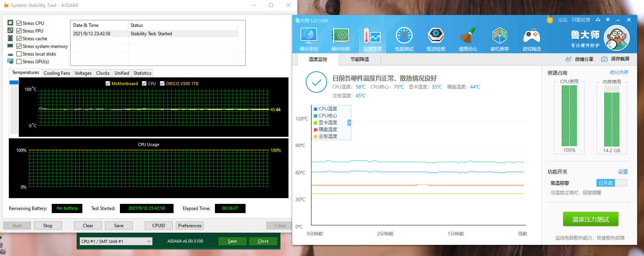The height and width of the screenshot is (256, 644).
Task: Open 清理优化 cleanup optimization module
Action: (x=468, y=39)
